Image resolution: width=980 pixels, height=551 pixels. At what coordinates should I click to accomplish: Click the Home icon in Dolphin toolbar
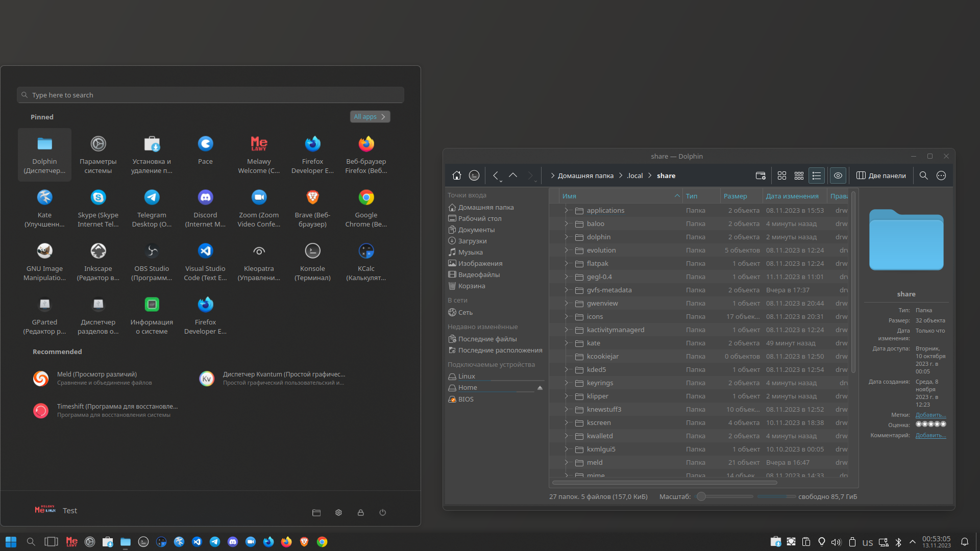[456, 176]
